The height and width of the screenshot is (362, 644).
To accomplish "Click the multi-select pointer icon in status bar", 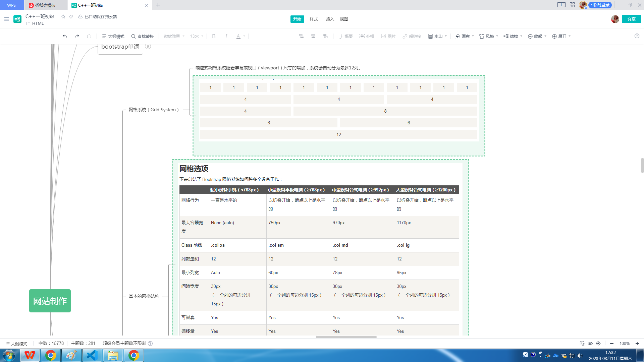I will click(x=582, y=343).
